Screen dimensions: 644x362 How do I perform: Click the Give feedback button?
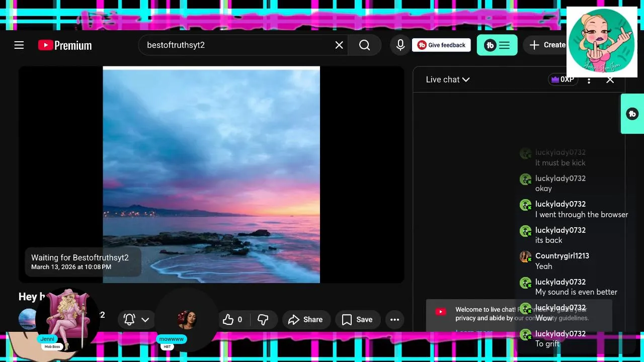pos(441,45)
